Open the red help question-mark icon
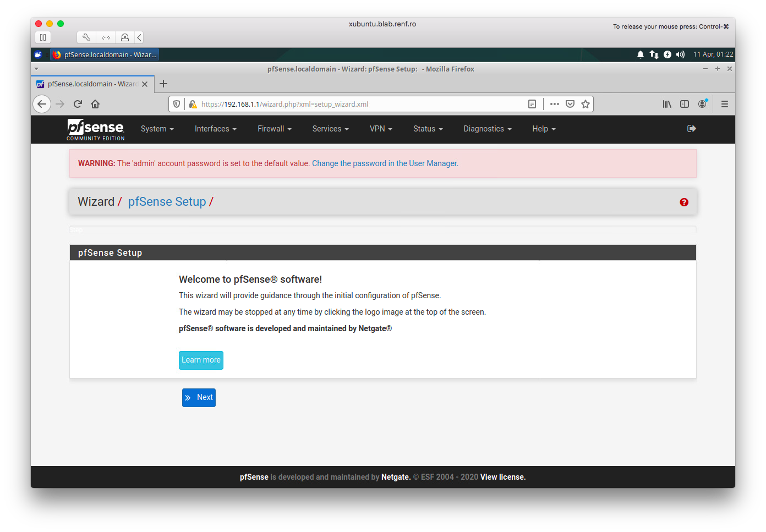Viewport: 766px width, 532px height. pos(684,202)
